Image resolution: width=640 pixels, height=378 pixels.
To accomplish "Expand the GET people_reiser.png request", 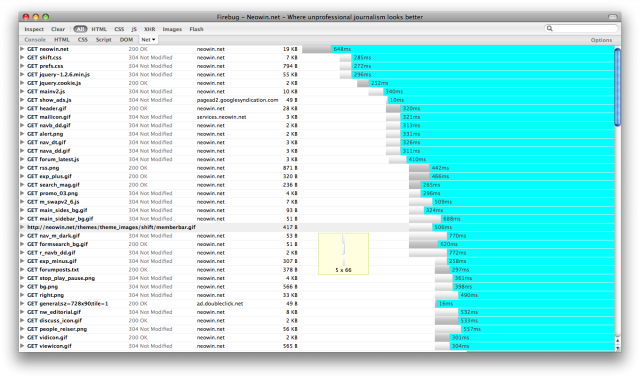I will [22, 329].
